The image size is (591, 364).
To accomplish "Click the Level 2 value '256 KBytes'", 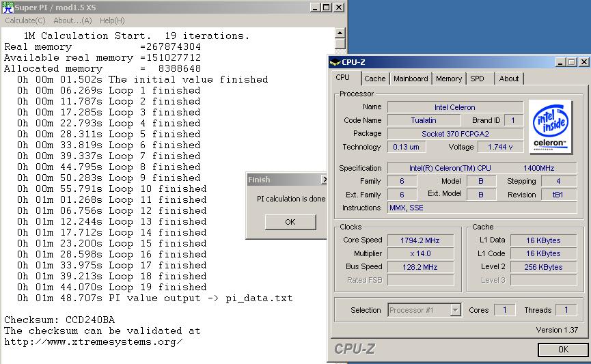I will (x=543, y=267).
